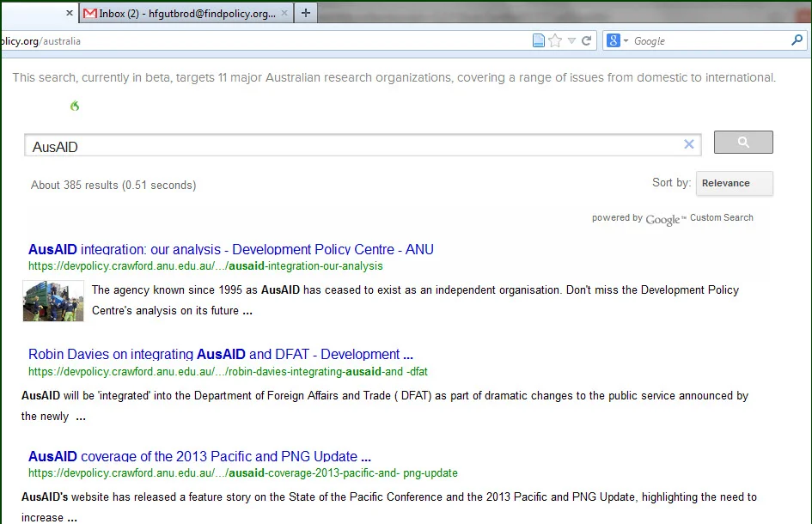The width and height of the screenshot is (812, 524).
Task: Click the snippet about Department of Foreign Affairs
Action: 385,406
